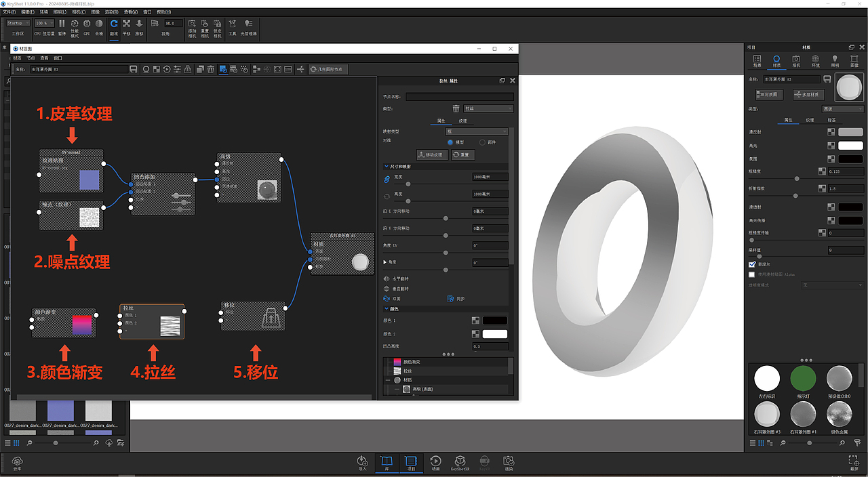Click the 重置相机 reset camera icon

(x=205, y=24)
